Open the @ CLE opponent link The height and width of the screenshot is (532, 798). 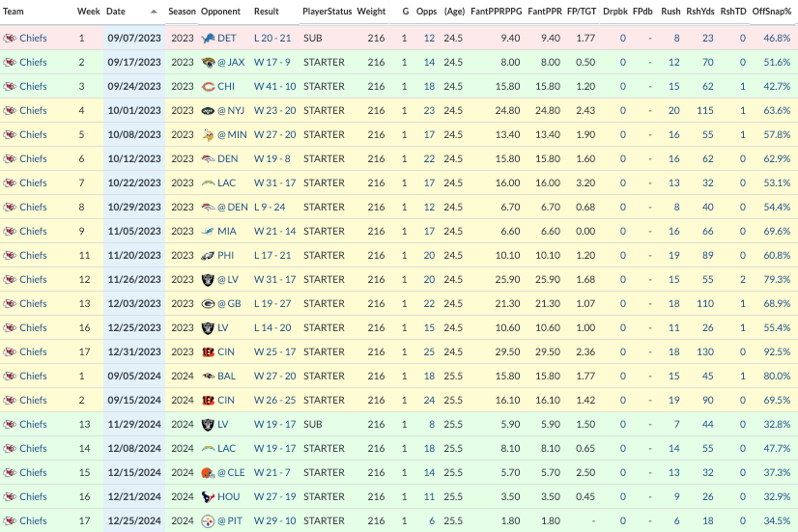coord(231,472)
